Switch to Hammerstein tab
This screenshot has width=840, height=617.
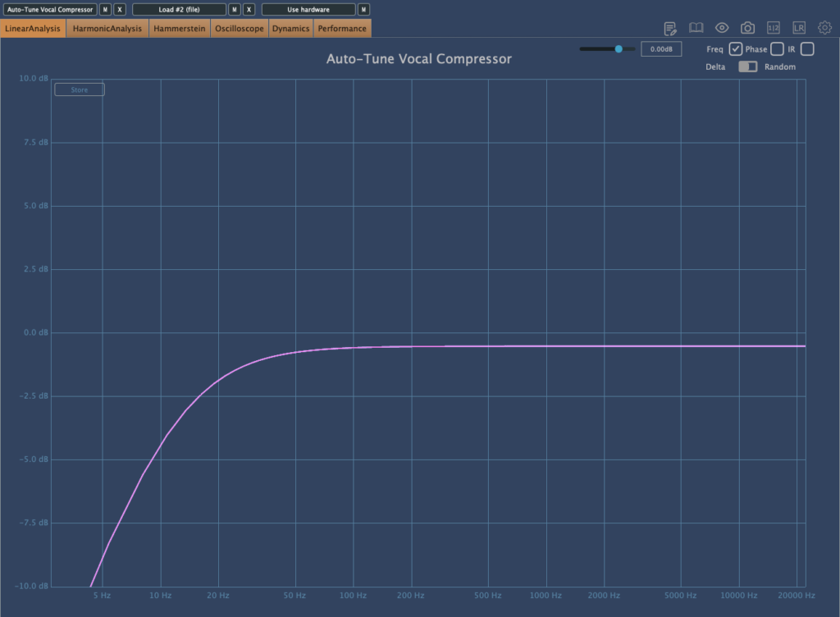pyautogui.click(x=179, y=29)
